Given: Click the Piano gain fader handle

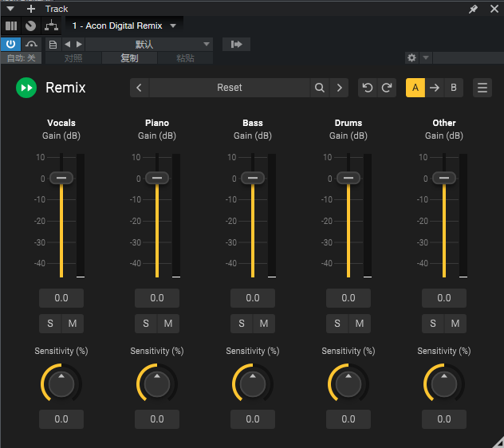Looking at the screenshot, I should tap(157, 178).
